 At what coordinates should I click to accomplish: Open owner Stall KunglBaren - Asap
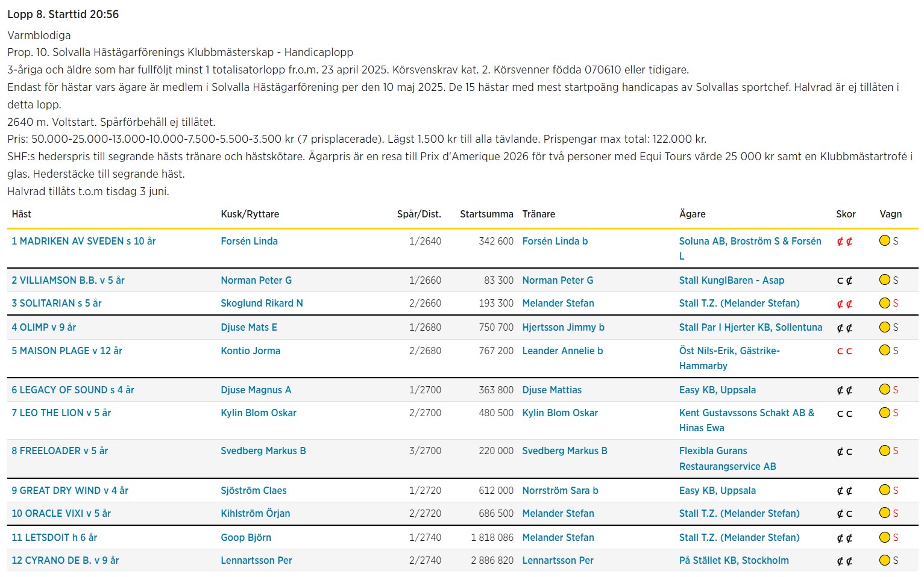[732, 280]
